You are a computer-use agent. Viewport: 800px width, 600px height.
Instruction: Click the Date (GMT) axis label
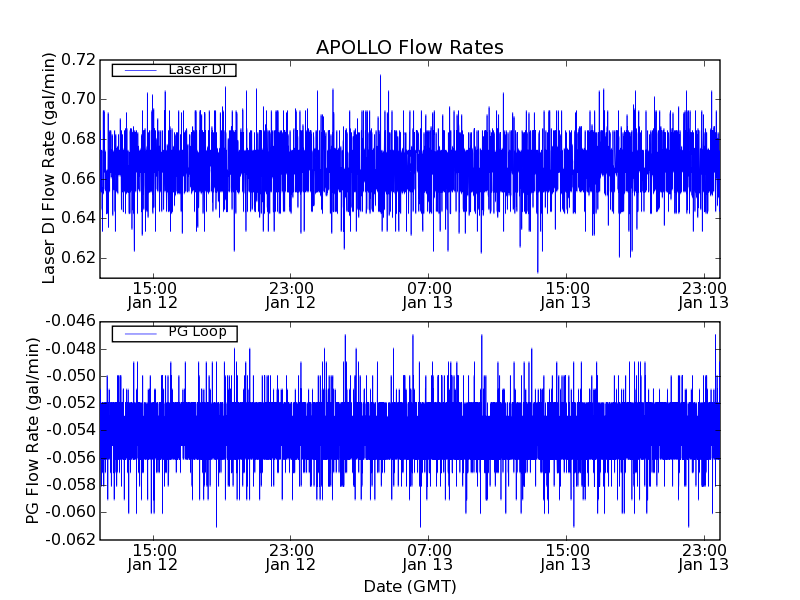coord(410,586)
